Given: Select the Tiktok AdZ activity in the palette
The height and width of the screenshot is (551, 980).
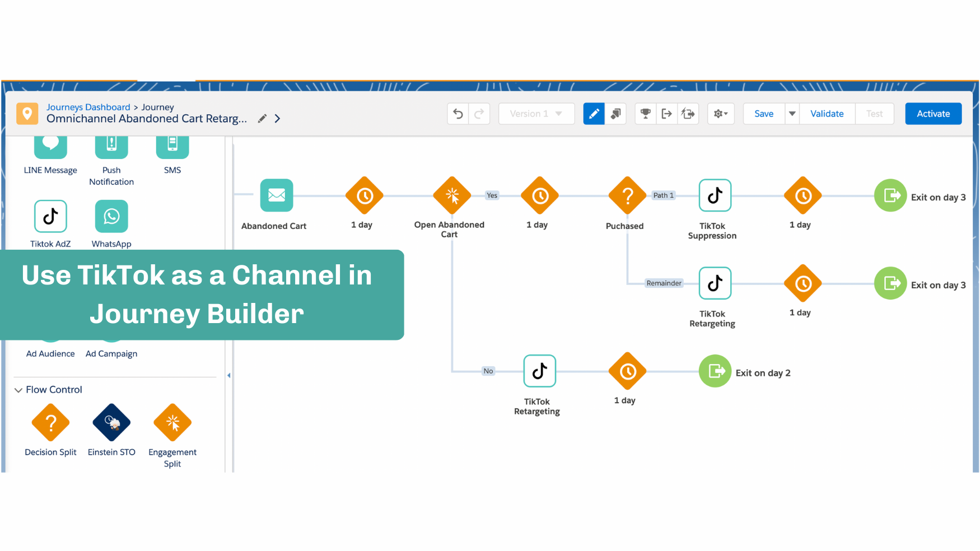Looking at the screenshot, I should point(50,216).
